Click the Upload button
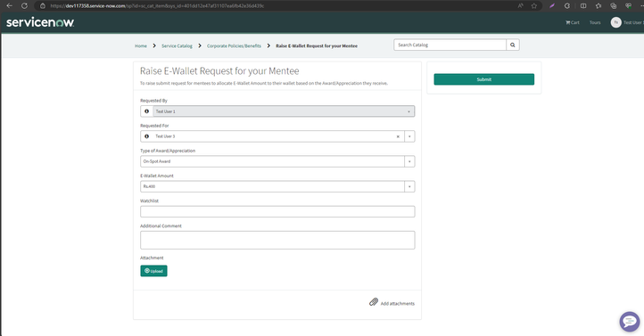This screenshot has width=644, height=336. pos(153,271)
